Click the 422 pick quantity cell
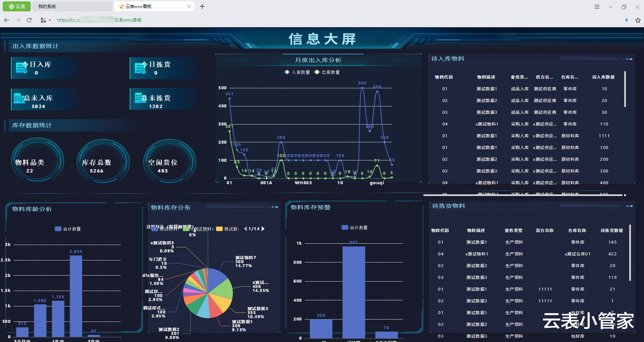Image resolution: width=644 pixels, height=342 pixels. 612,254
